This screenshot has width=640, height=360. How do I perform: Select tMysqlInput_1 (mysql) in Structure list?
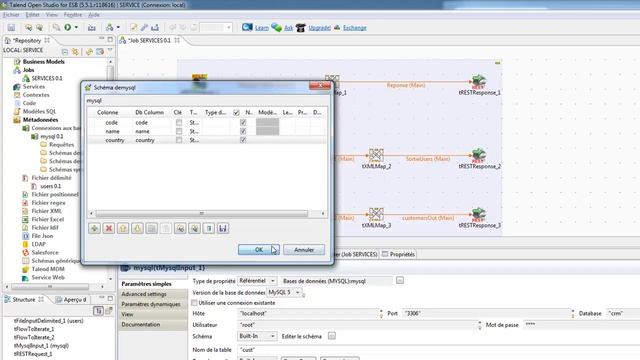pos(41,346)
